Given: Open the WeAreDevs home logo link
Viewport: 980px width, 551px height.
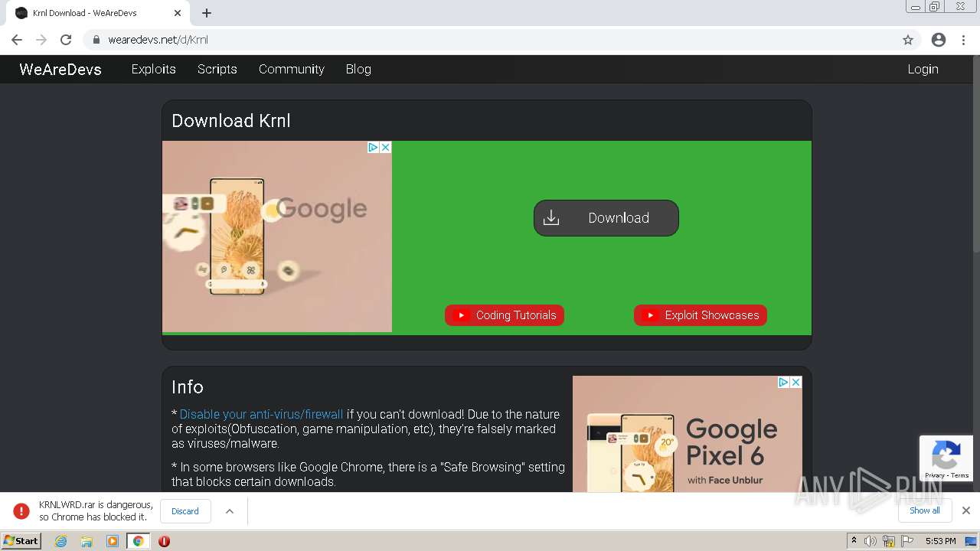Looking at the screenshot, I should 60,69.
